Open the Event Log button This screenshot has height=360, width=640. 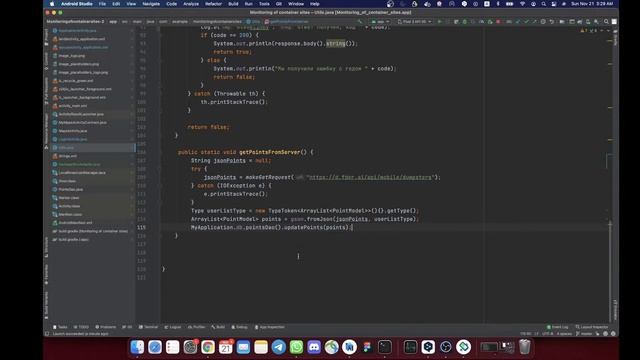[x=558, y=327]
